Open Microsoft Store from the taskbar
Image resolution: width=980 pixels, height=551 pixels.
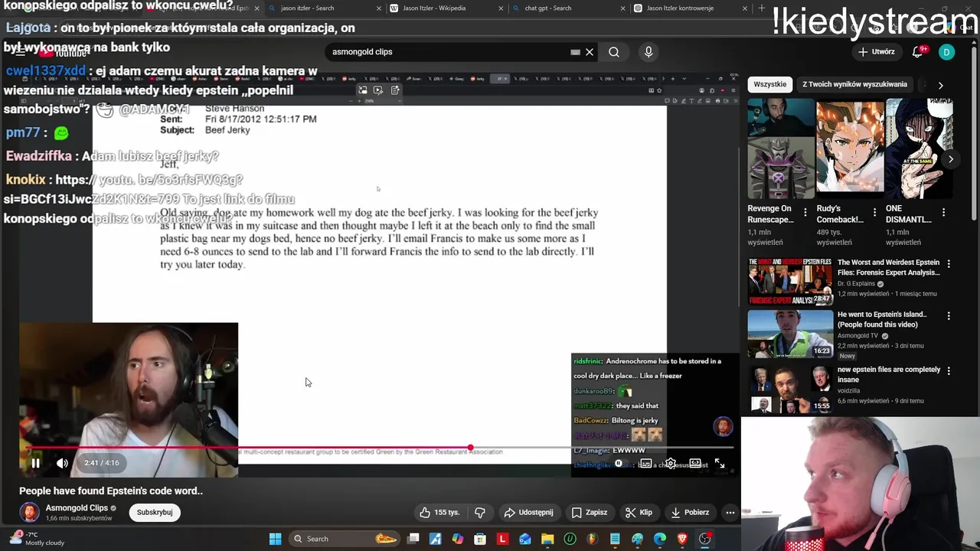[x=480, y=539]
